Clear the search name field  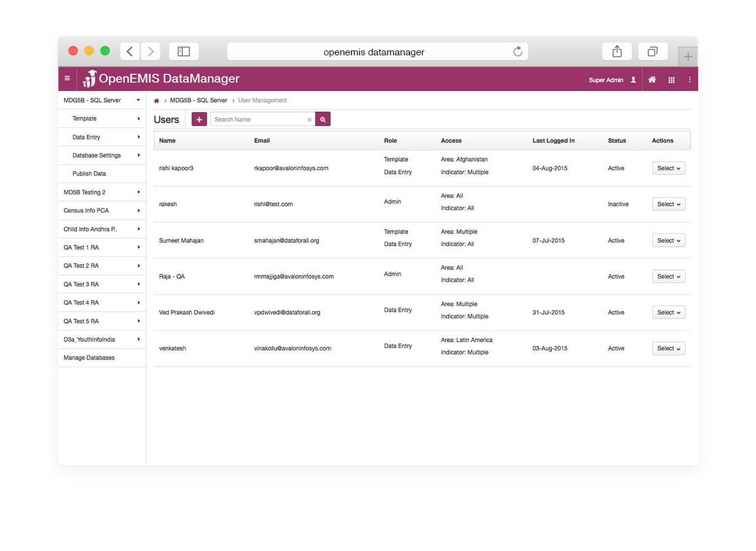(310, 120)
